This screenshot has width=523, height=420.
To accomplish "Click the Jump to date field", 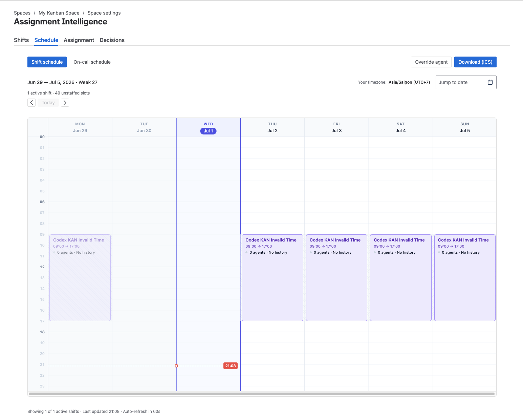I will [466, 82].
